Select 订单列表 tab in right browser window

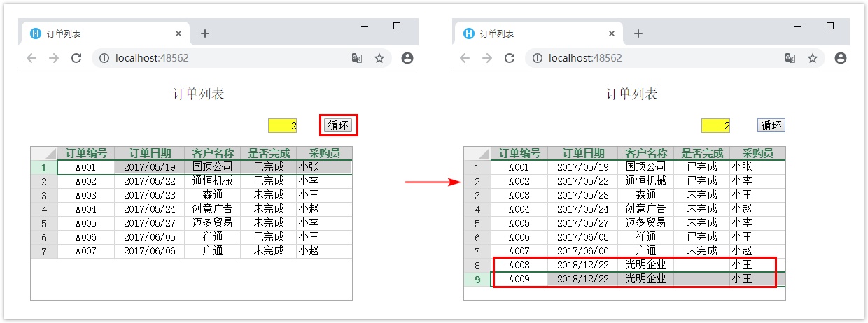click(x=540, y=34)
